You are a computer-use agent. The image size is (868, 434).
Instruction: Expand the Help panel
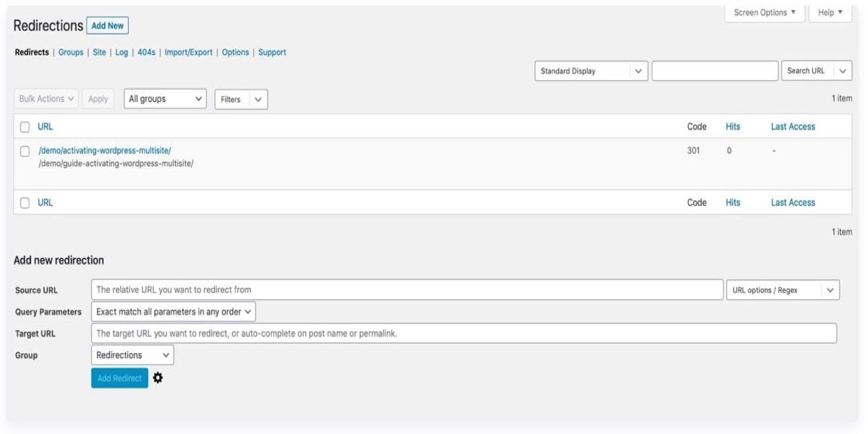click(x=830, y=13)
